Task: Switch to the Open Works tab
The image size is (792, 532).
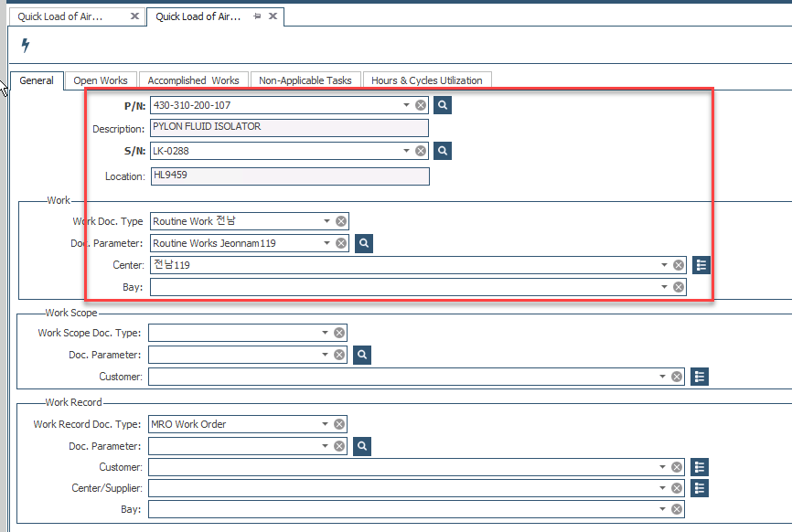Action: pos(101,80)
